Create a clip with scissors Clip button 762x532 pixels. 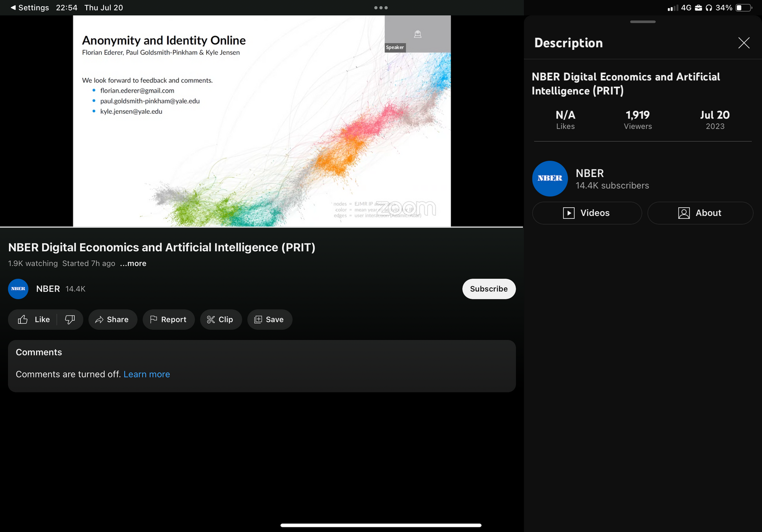pos(221,319)
